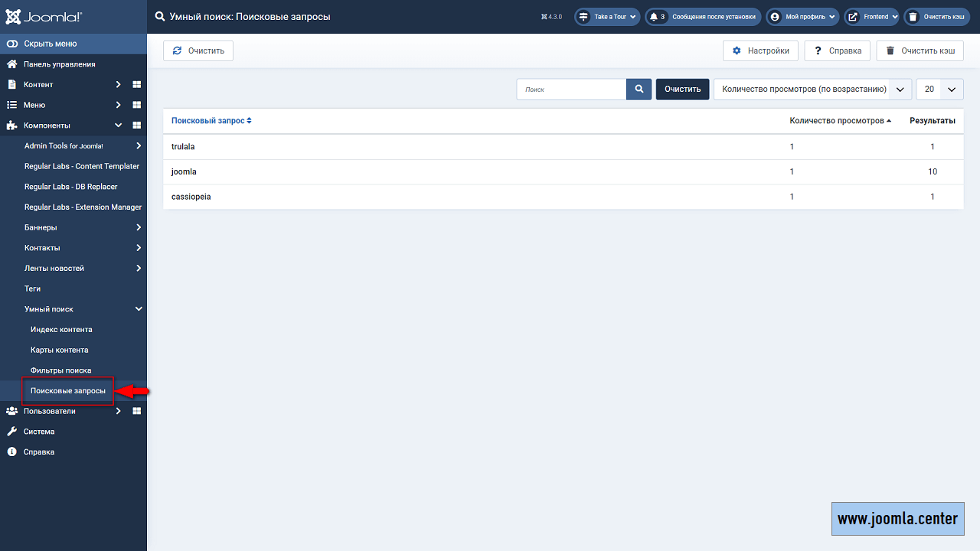
Task: Expand the Take a Tour dropdown
Action: click(x=607, y=17)
